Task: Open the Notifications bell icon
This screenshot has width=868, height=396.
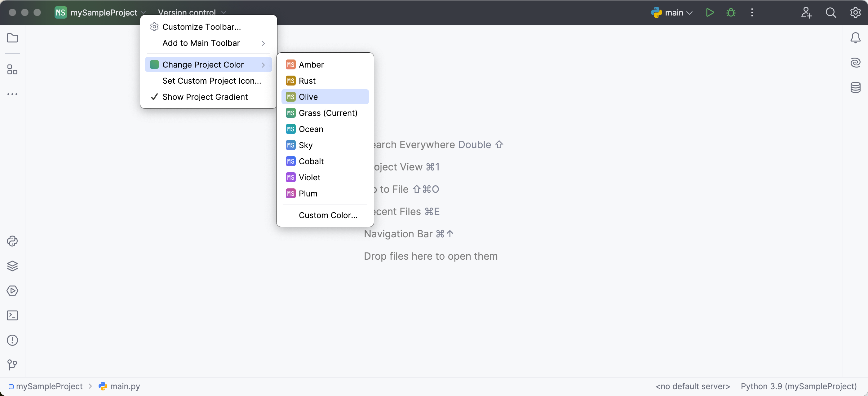Action: point(855,38)
